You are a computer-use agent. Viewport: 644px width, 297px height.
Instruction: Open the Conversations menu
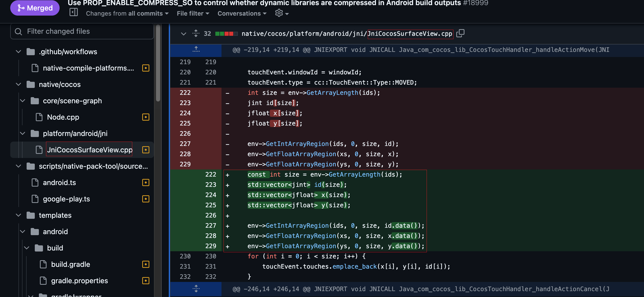pos(242,14)
